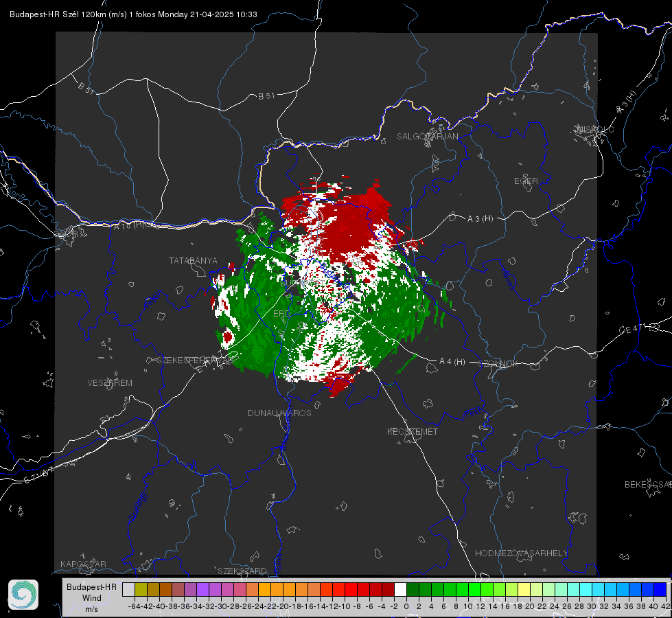Viewport: 672px width, 618px height.
Task: Click the -64 legend value
Action: point(135,606)
